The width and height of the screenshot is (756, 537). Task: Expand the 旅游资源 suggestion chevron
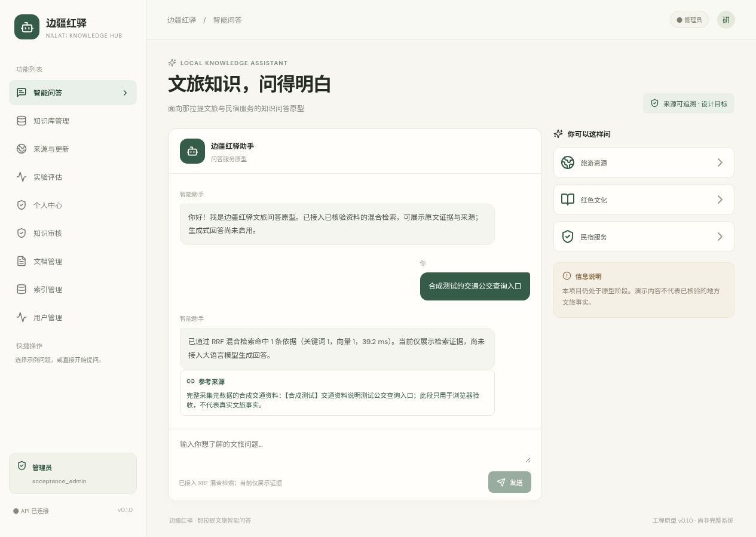(x=720, y=162)
